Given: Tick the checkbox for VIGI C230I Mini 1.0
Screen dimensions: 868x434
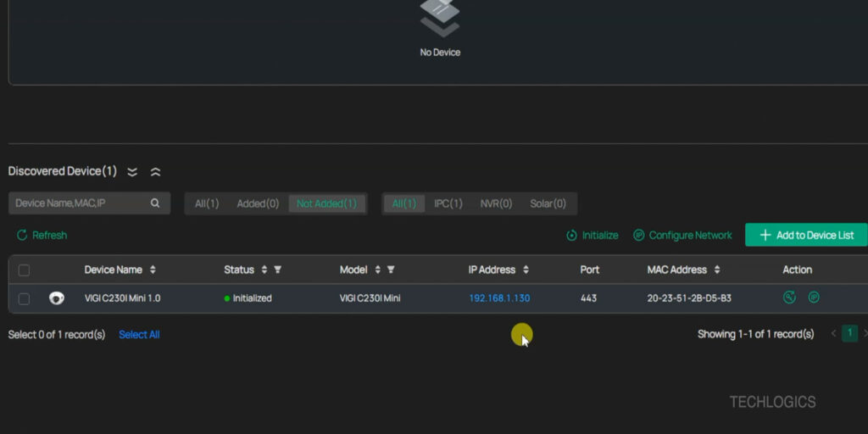Looking at the screenshot, I should click(x=24, y=298).
